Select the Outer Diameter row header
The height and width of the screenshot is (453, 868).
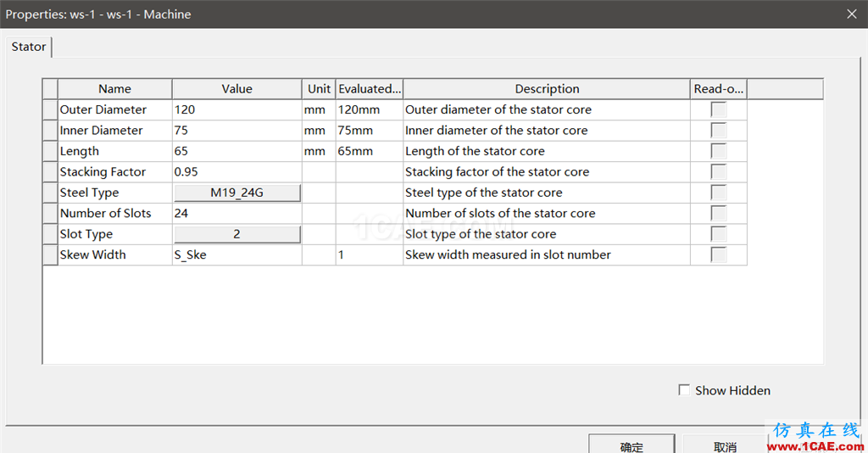click(50, 109)
